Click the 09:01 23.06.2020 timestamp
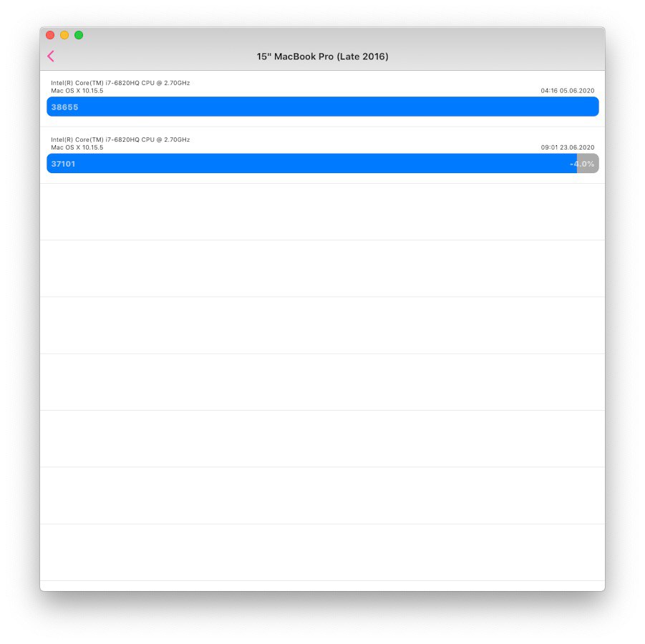Viewport: 645px width, 644px height. tap(567, 147)
